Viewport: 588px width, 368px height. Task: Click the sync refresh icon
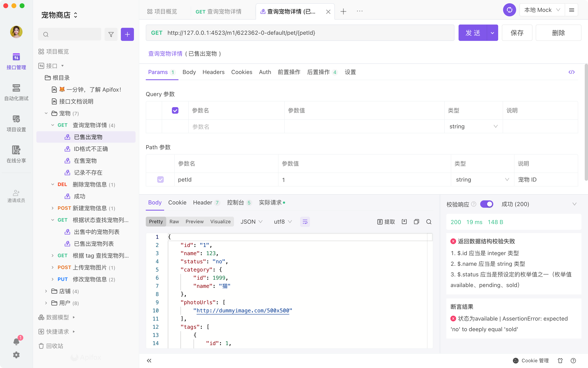[x=510, y=10]
